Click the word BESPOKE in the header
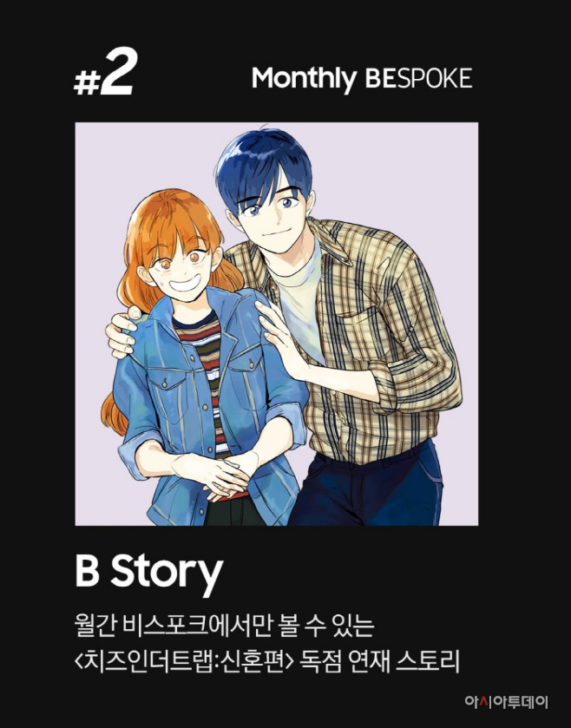Screen dimensions: 571x728 [x=419, y=78]
